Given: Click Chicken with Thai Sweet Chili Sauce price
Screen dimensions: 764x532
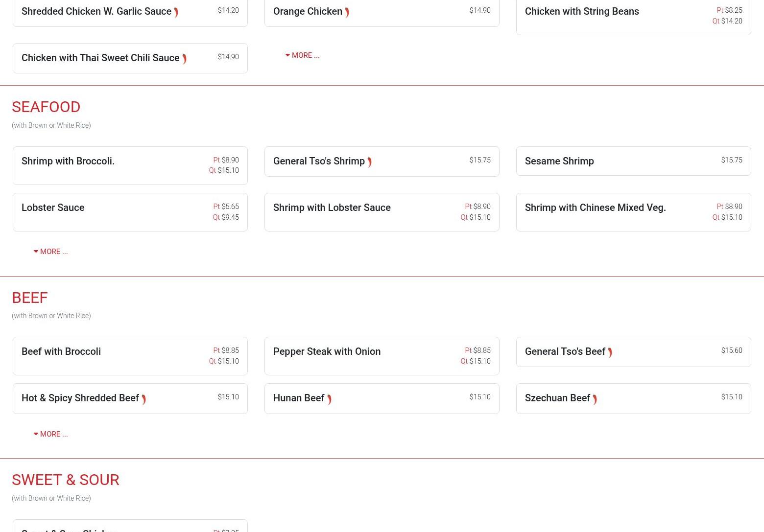Looking at the screenshot, I should 228,57.
